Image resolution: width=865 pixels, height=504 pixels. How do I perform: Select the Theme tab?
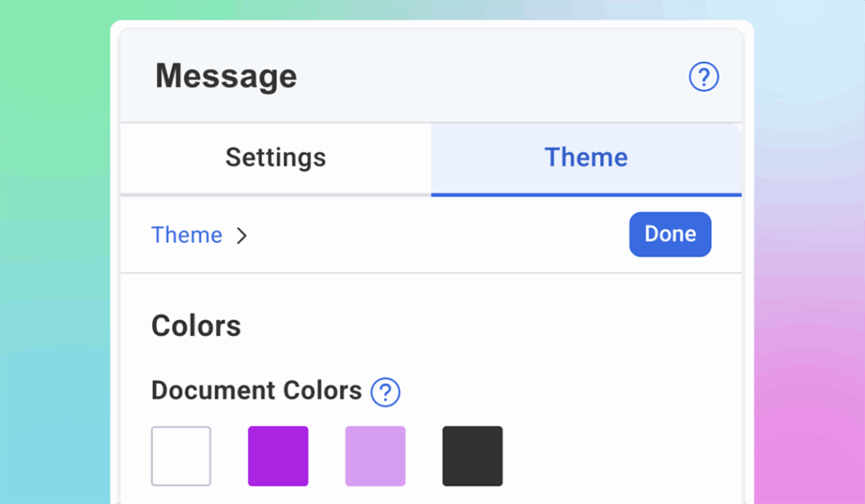point(586,157)
